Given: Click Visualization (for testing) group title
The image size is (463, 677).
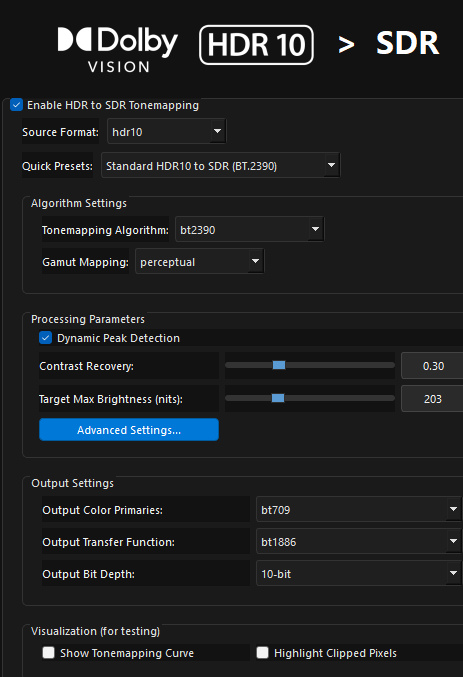Looking at the screenshot, I should (95, 631).
